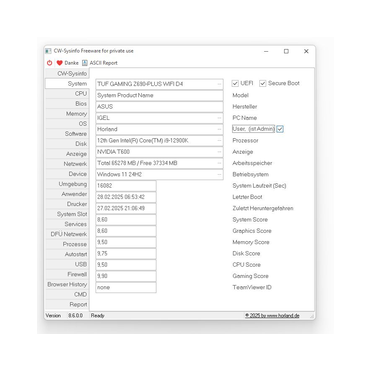This screenshot has width=372, height=372.
Task: Select the Autostart tab
Action: 67,254
